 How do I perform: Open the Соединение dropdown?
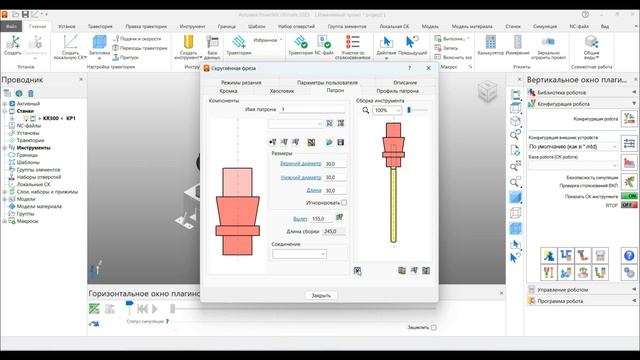pos(299,254)
